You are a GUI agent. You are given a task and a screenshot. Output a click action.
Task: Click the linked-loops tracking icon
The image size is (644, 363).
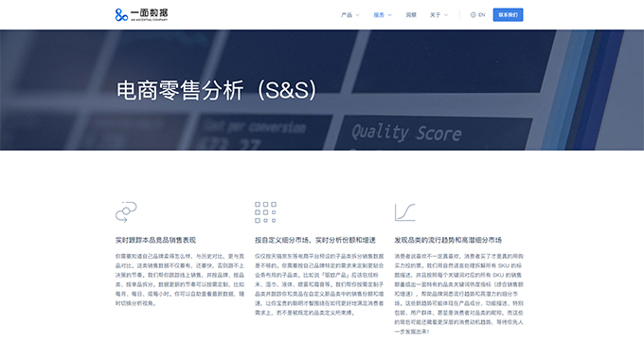tap(126, 211)
